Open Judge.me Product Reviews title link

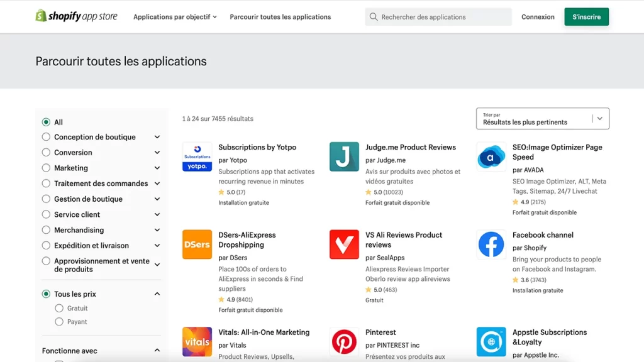410,147
